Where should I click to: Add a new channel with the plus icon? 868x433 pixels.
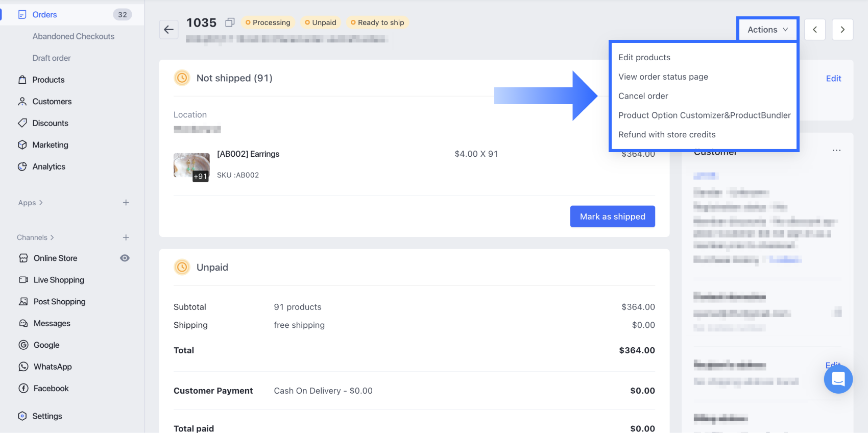pyautogui.click(x=126, y=237)
